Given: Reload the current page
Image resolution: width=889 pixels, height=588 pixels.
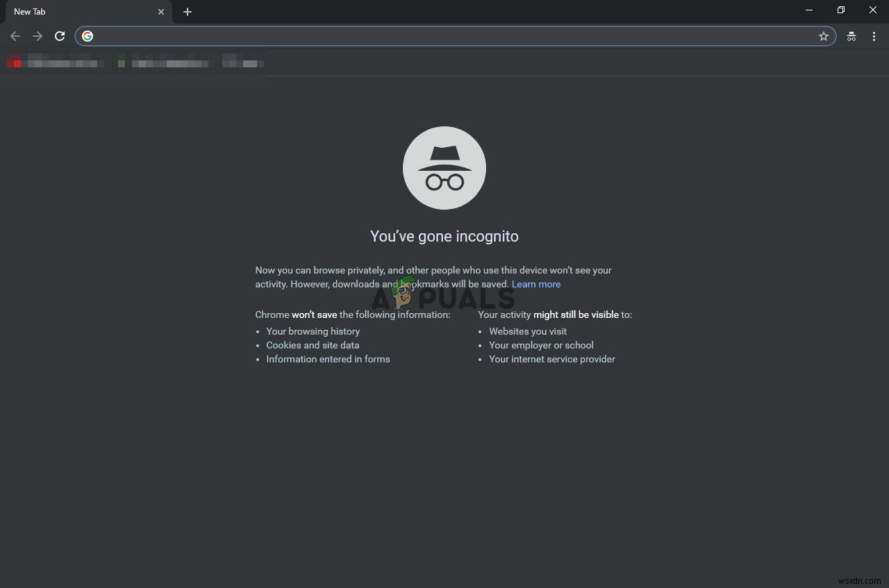Looking at the screenshot, I should pyautogui.click(x=60, y=36).
